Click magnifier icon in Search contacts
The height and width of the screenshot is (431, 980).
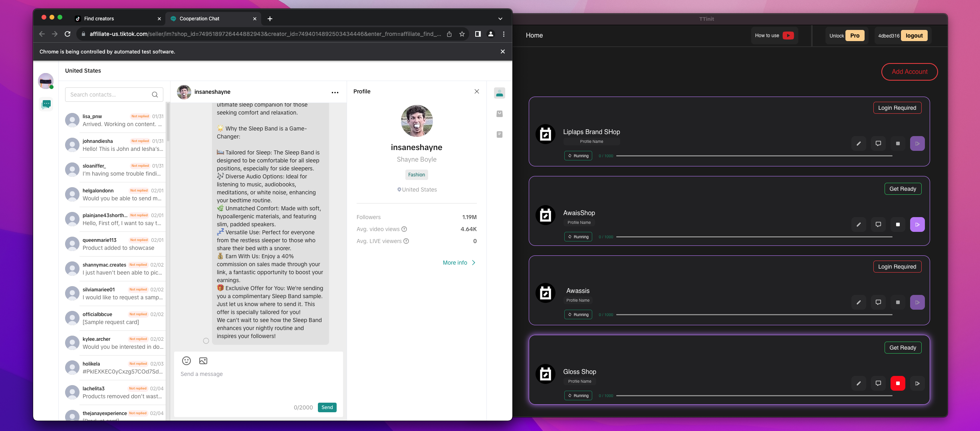(x=155, y=95)
